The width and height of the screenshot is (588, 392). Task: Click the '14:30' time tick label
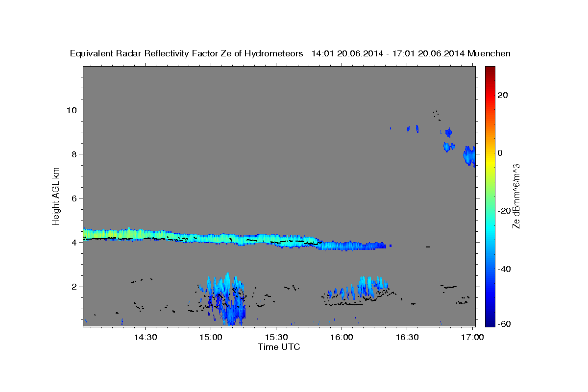click(x=146, y=338)
